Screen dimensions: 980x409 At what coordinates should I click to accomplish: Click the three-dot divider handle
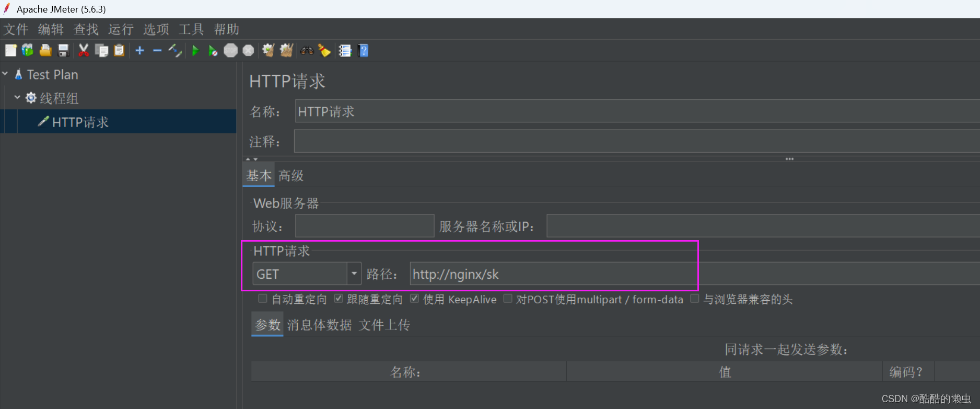pyautogui.click(x=789, y=159)
